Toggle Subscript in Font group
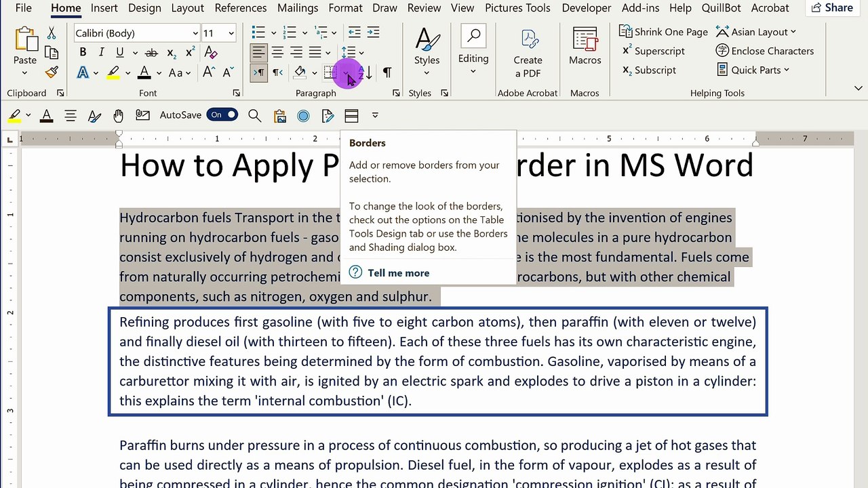The height and width of the screenshot is (488, 868). [172, 52]
